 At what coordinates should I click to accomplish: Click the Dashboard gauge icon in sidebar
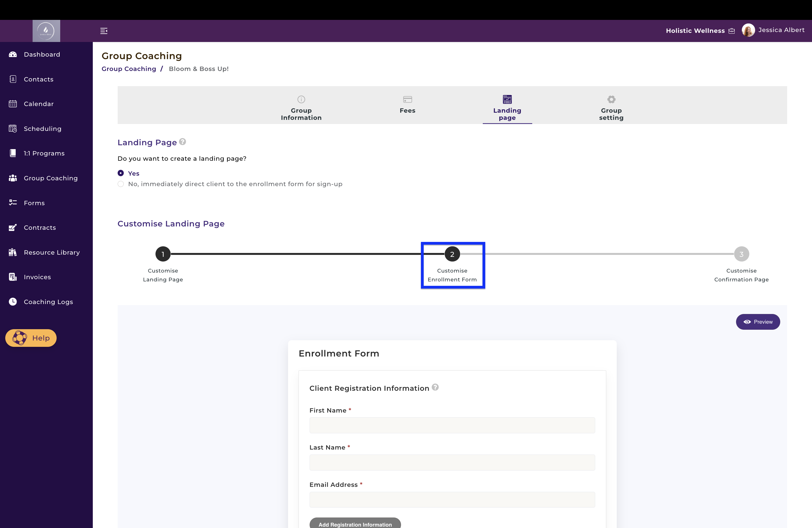click(13, 54)
